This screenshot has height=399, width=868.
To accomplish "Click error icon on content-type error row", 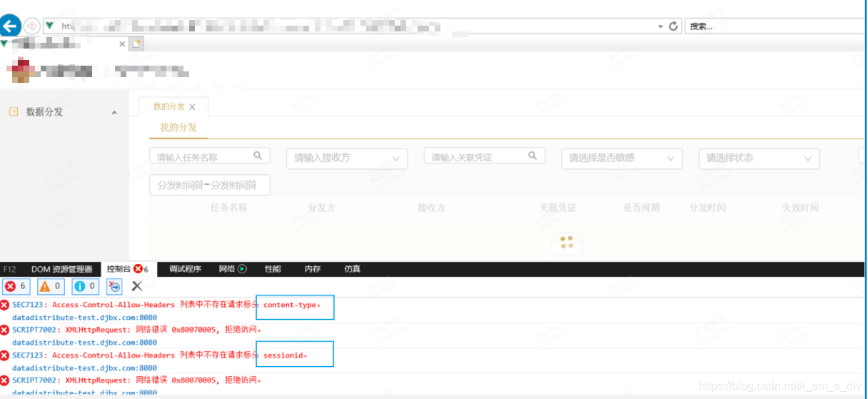I will [x=5, y=305].
